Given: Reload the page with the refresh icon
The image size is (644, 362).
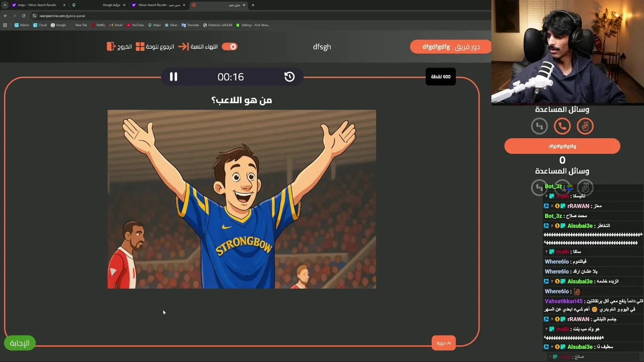Looking at the screenshot, I should [23, 16].
